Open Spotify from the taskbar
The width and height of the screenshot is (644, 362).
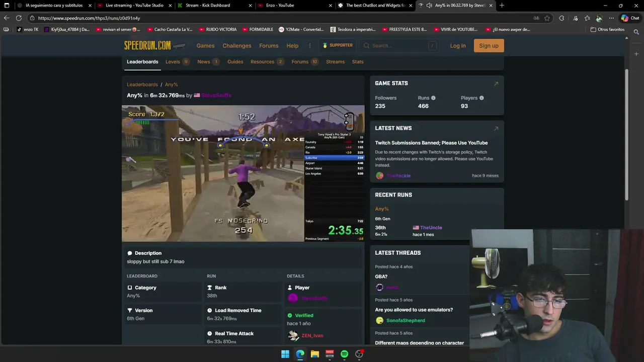344,354
